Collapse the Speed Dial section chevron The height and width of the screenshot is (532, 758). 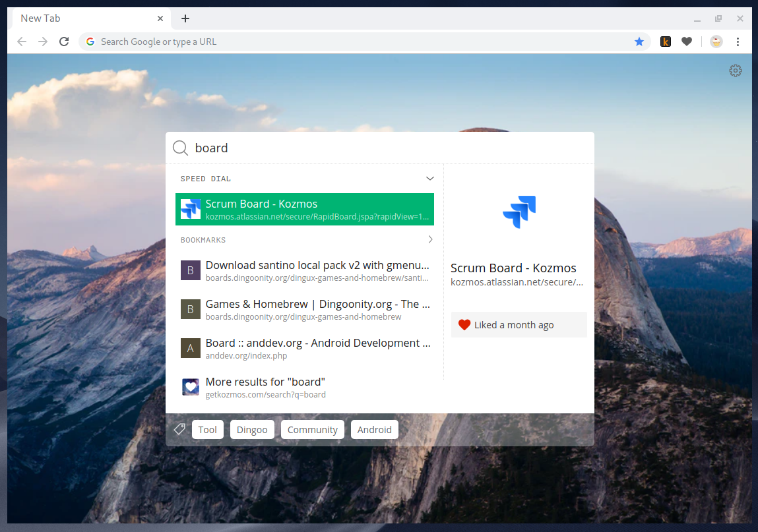[x=429, y=178]
